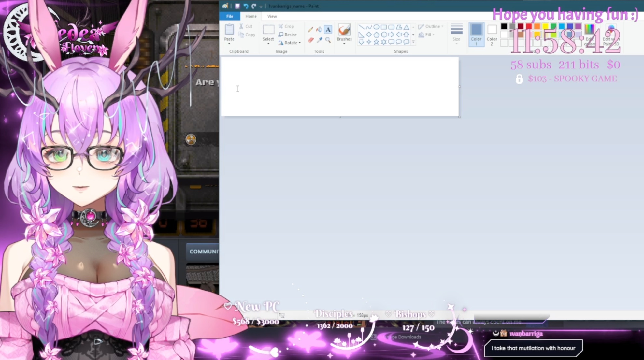The height and width of the screenshot is (360, 644).
Task: Click the Community button in game window
Action: (x=203, y=252)
